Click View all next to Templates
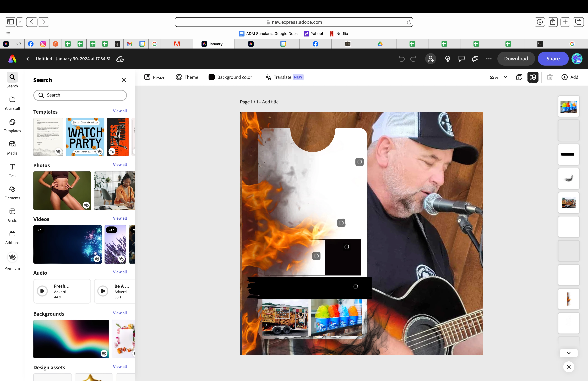588x381 pixels. [120, 111]
